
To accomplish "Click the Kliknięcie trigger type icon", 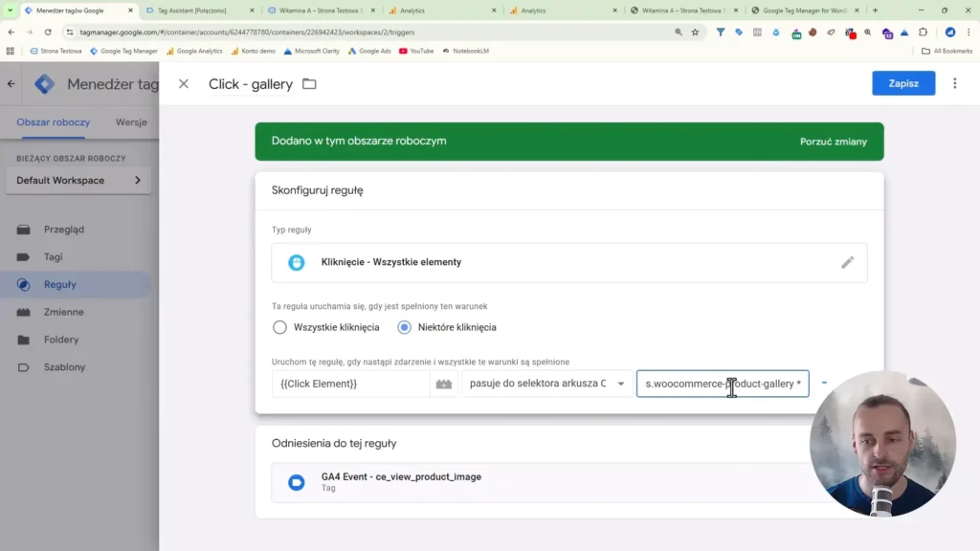I will [x=297, y=262].
